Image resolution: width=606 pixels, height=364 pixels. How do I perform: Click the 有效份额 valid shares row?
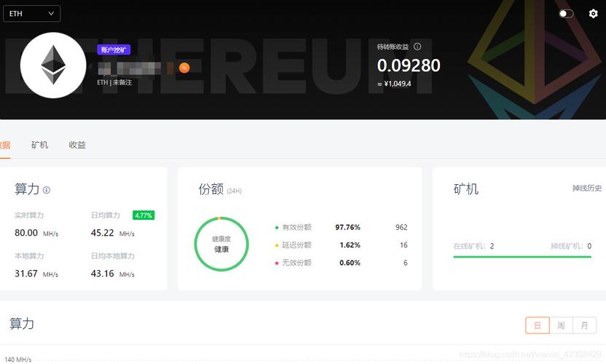pyautogui.click(x=342, y=227)
